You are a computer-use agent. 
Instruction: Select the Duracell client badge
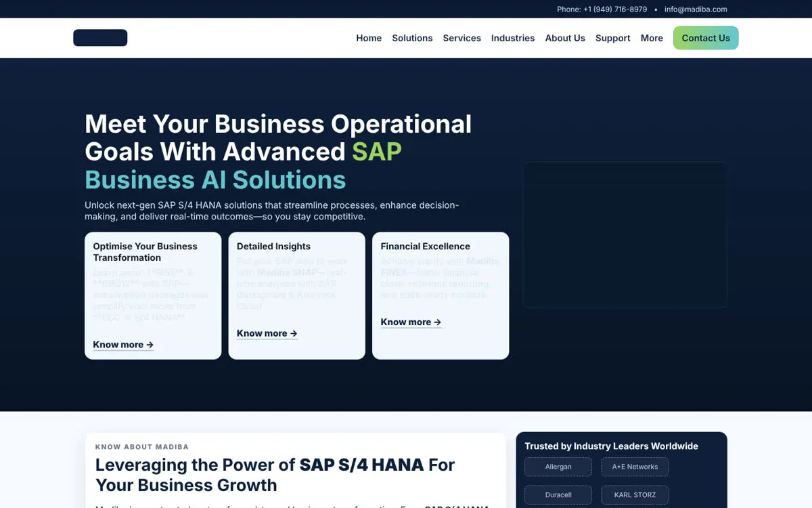(558, 495)
